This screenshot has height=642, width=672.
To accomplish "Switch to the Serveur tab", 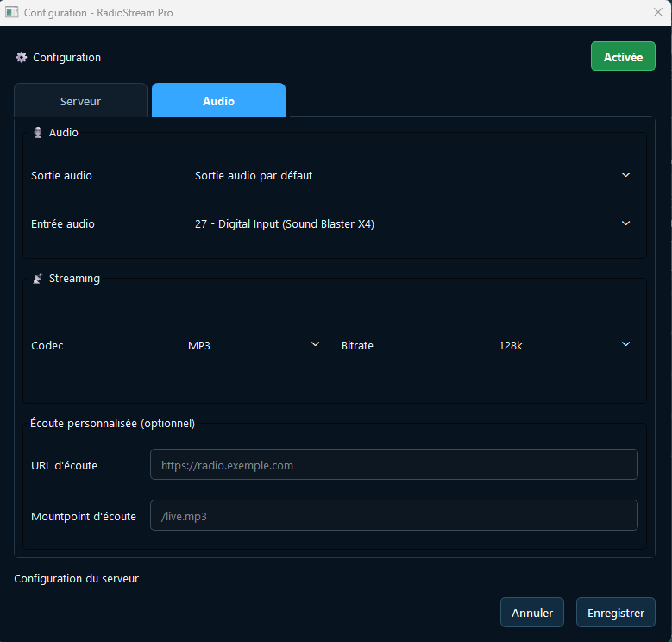I will point(80,101).
